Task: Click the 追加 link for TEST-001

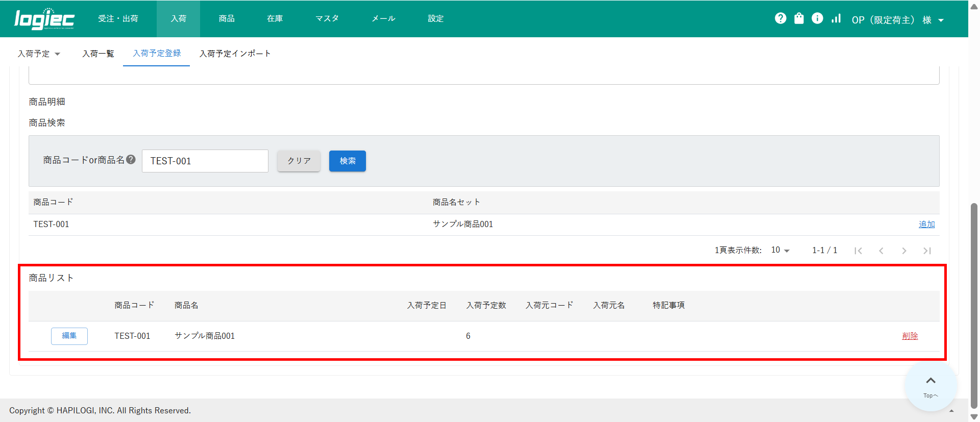Action: pos(926,224)
